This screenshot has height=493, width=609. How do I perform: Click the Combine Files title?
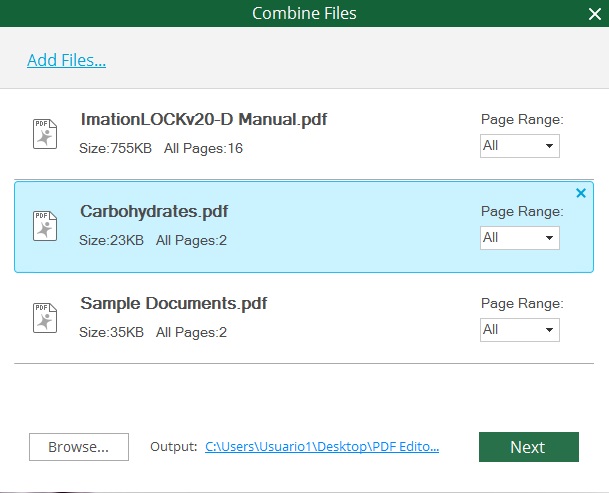(304, 13)
